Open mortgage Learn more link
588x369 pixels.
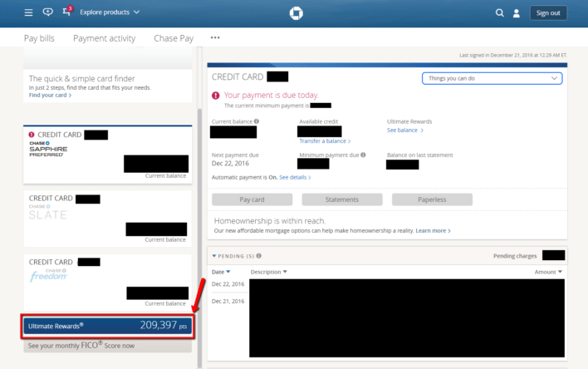click(x=433, y=230)
